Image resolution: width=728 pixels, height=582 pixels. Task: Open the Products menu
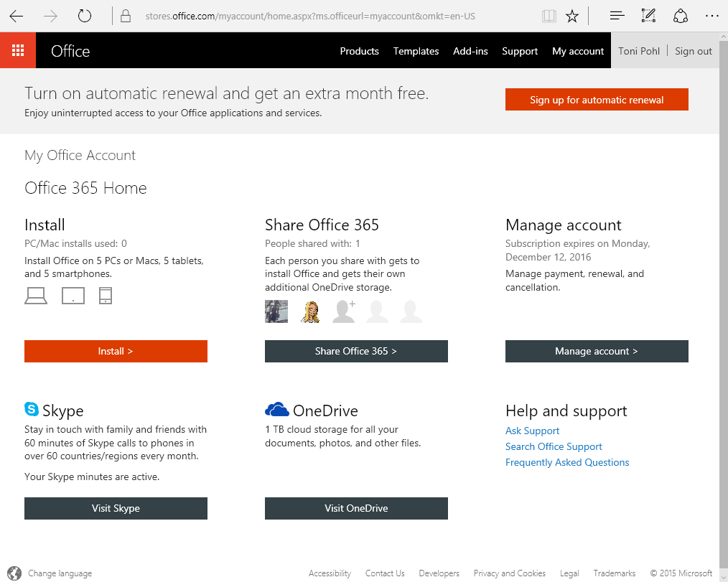359,51
